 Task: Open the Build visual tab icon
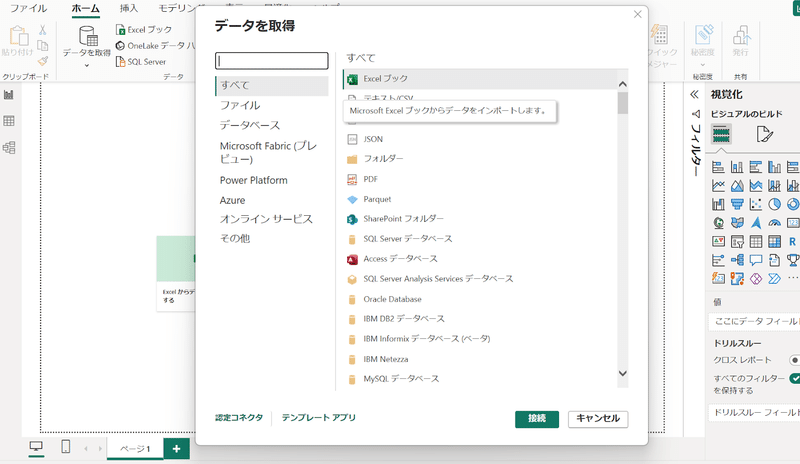721,134
